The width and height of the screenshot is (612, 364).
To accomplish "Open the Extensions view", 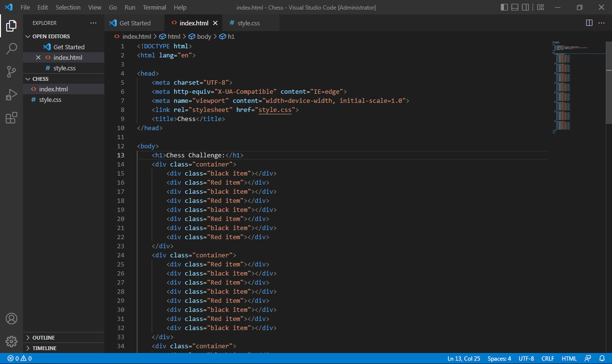I will coord(11,118).
